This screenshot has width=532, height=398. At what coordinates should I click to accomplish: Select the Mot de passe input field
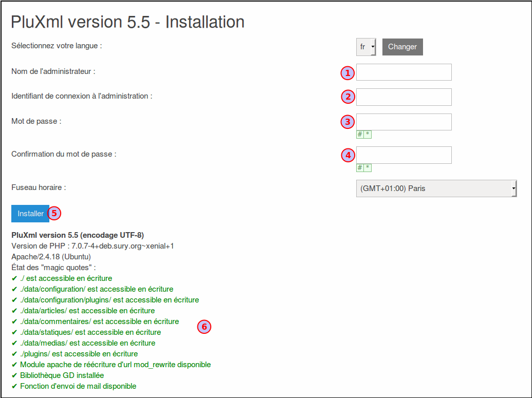tap(403, 122)
